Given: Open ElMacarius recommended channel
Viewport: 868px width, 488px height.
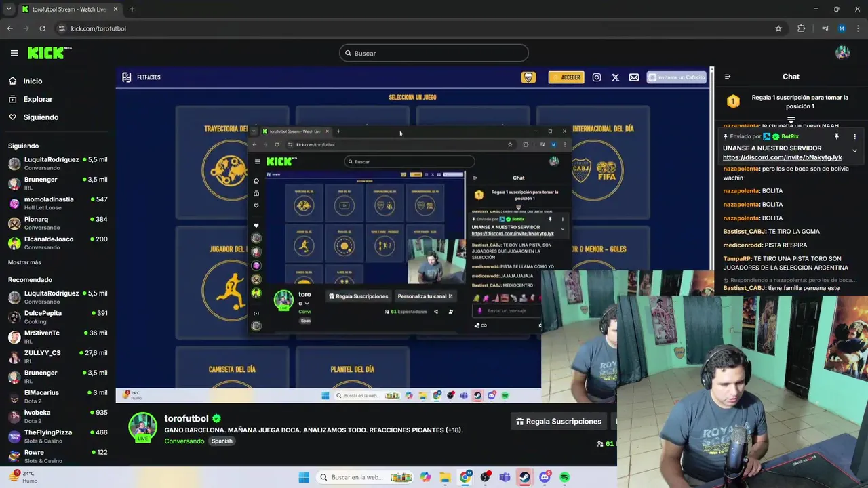Looking at the screenshot, I should (58, 396).
